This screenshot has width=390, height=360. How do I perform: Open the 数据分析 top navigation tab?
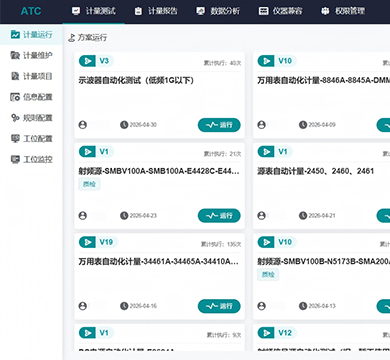tap(218, 11)
